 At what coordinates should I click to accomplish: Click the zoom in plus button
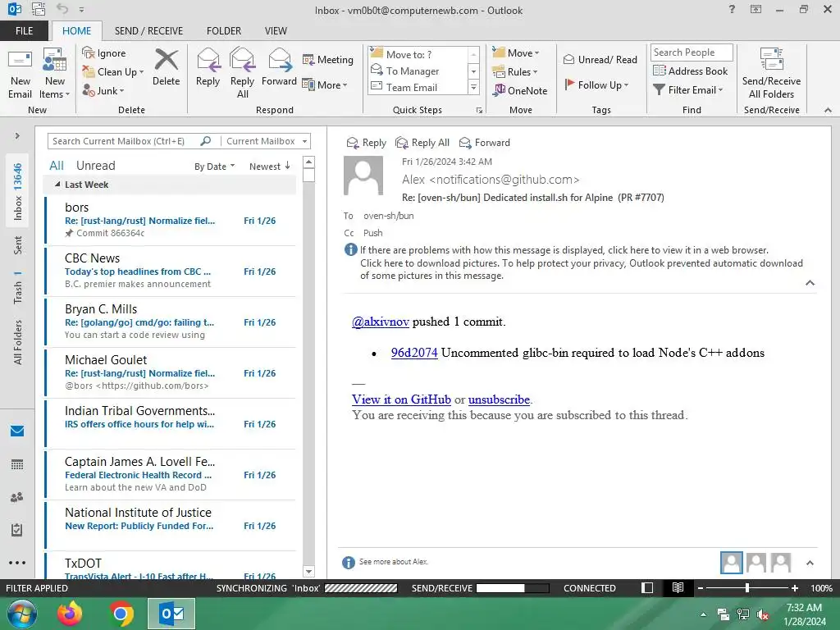click(794, 587)
